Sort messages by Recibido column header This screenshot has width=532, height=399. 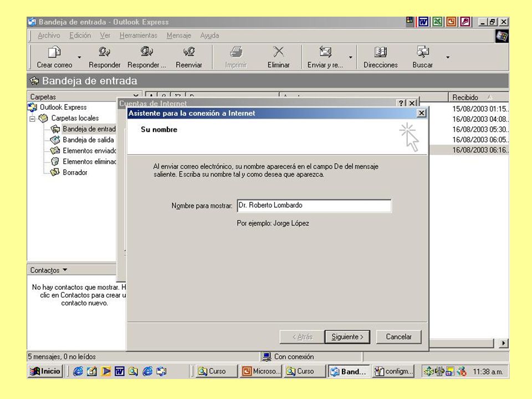coord(478,98)
